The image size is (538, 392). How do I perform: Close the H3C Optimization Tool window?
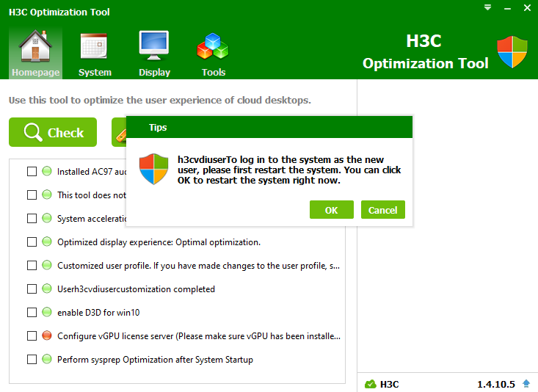528,7
